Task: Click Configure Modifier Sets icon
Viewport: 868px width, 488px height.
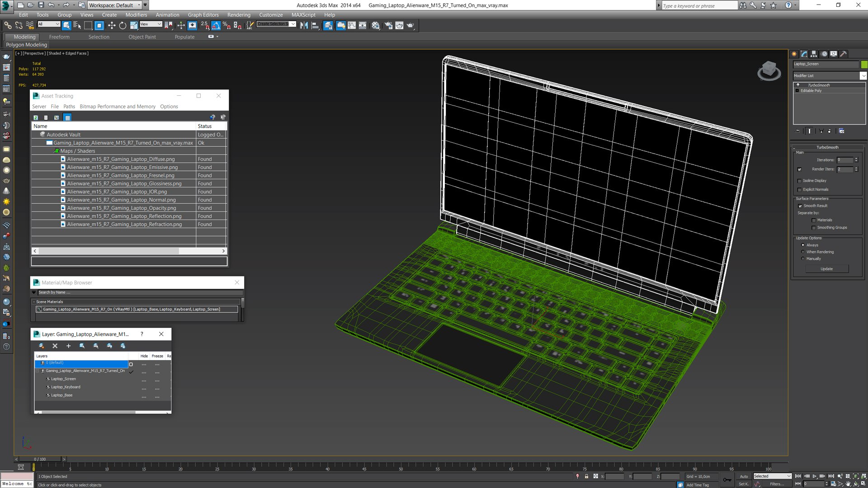Action: 842,131
